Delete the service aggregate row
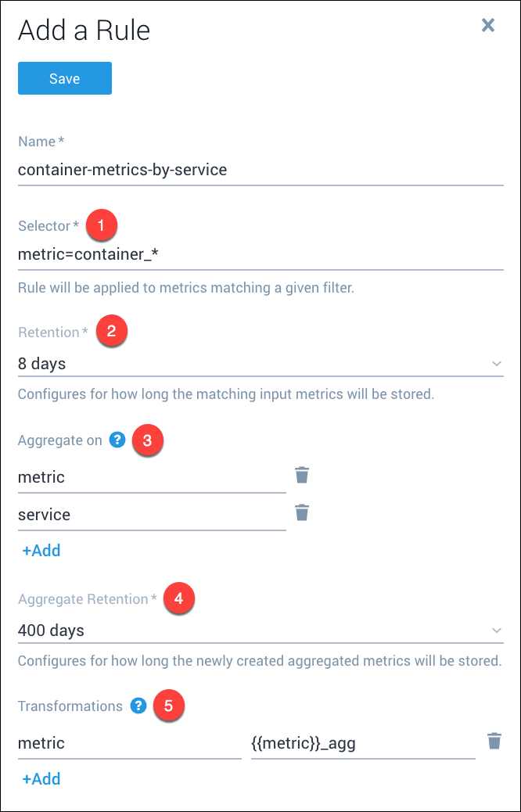This screenshot has height=812, width=521. [302, 513]
